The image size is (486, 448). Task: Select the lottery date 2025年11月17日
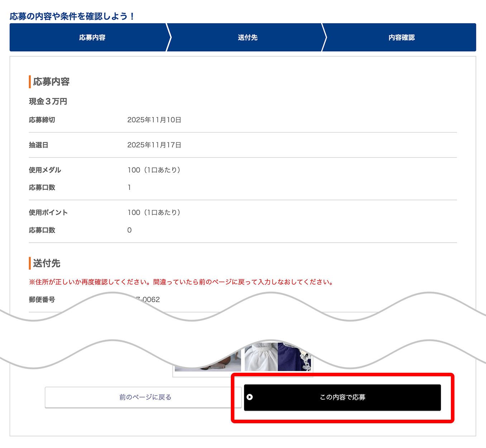pos(154,145)
